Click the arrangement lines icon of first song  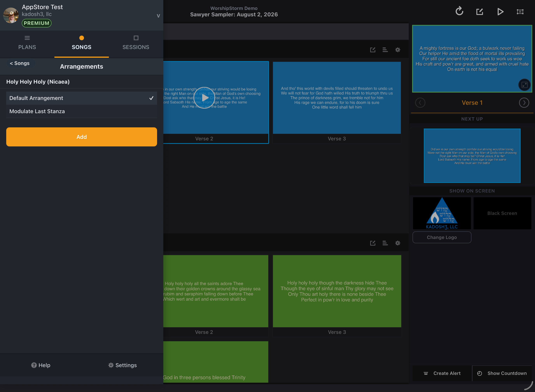pos(385,50)
